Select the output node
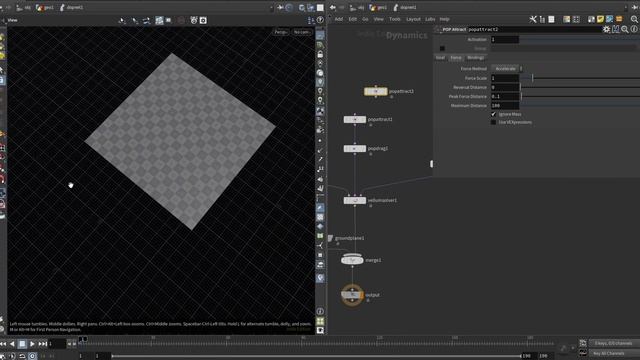Viewport: 640px width, 360px height. (x=352, y=295)
